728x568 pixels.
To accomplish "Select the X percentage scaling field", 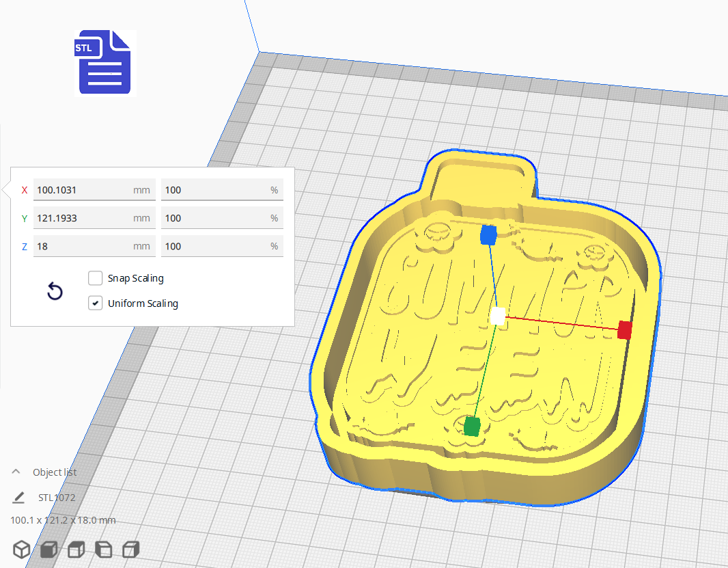I will [x=221, y=189].
